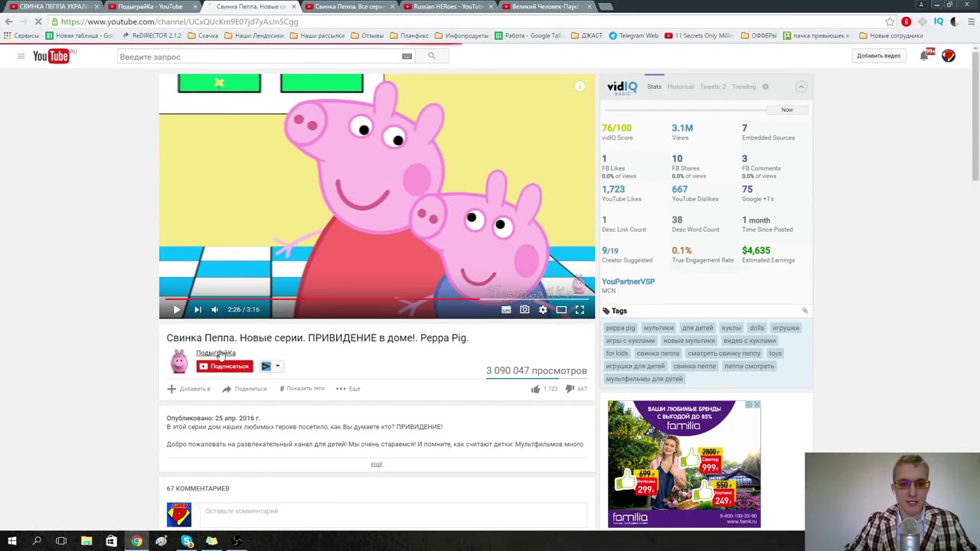Close the familia ad
The width and height of the screenshot is (980, 551).
pos(756,405)
